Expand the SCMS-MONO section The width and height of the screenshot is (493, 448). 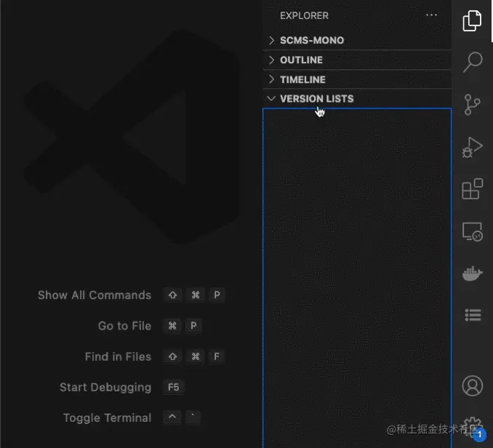click(357, 40)
